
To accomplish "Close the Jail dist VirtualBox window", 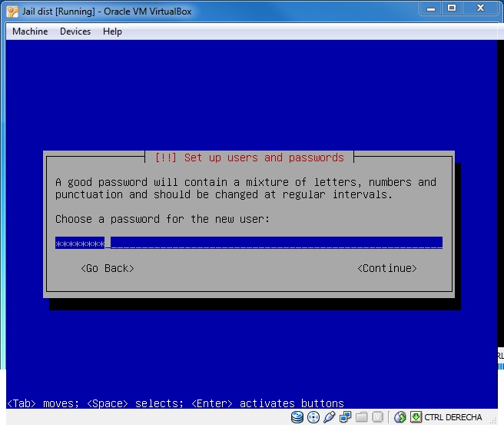I will click(480, 8).
